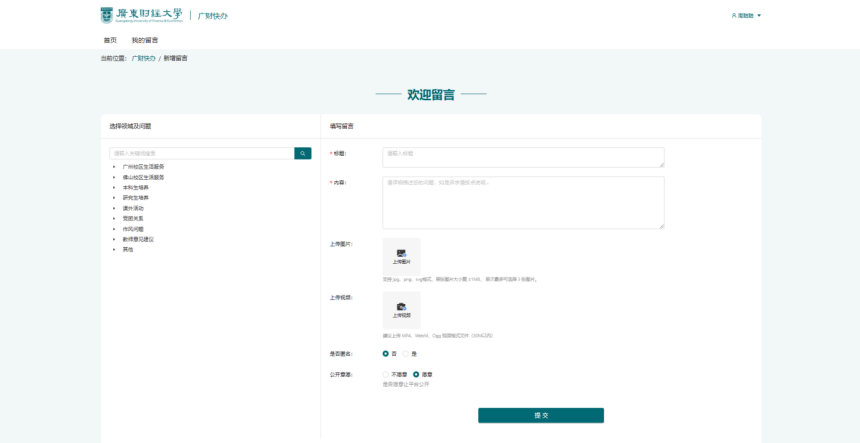Follow the 广财快办 breadcrumb link
860x443 pixels.
click(143, 58)
